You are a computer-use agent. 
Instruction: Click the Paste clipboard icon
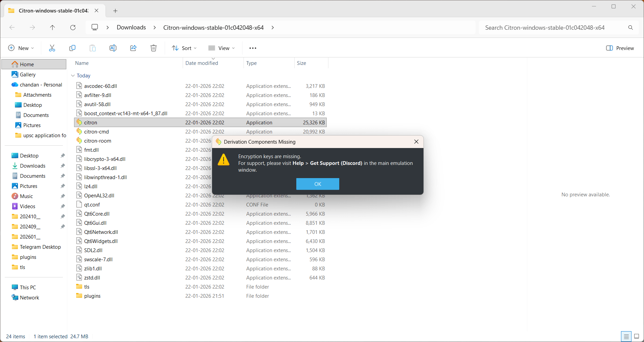click(92, 48)
